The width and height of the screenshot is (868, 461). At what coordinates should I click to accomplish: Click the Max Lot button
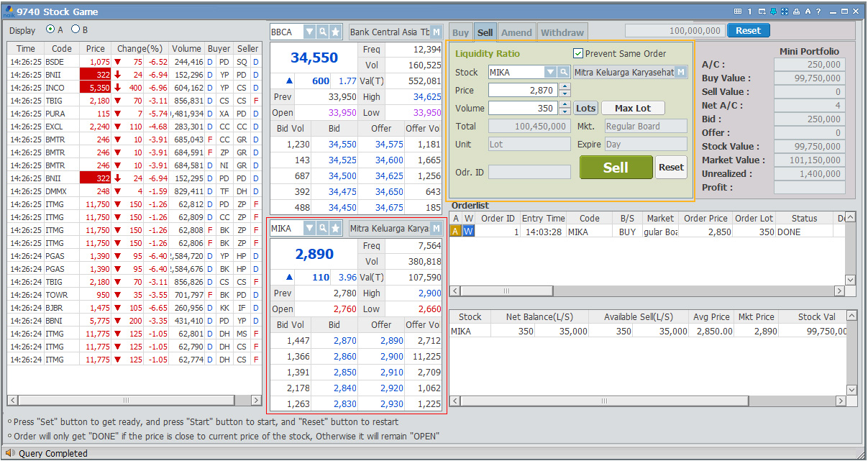[x=633, y=108]
